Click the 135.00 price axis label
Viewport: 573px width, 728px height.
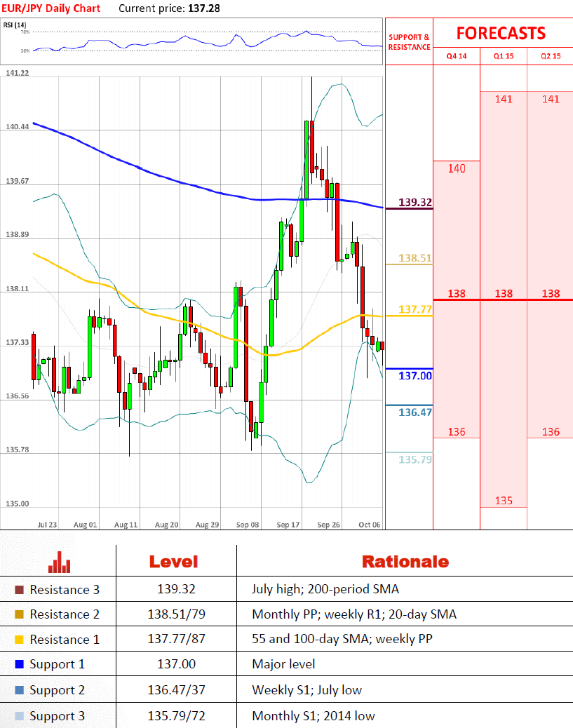[17, 504]
